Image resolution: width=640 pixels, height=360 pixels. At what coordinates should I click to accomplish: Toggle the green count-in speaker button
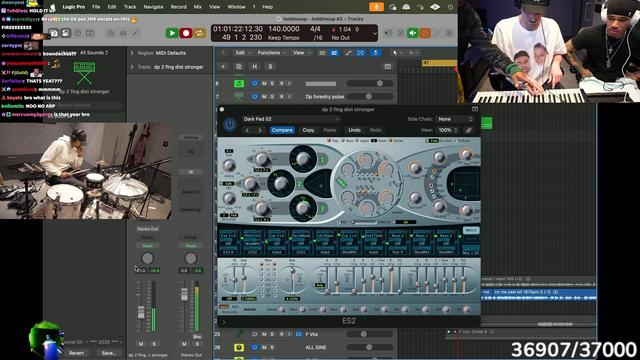click(x=413, y=33)
